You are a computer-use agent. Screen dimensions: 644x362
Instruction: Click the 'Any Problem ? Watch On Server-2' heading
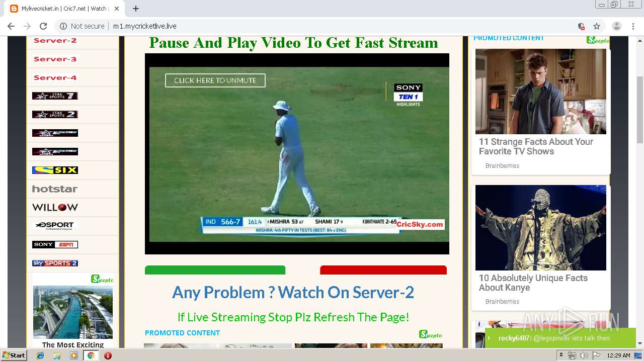tap(293, 292)
